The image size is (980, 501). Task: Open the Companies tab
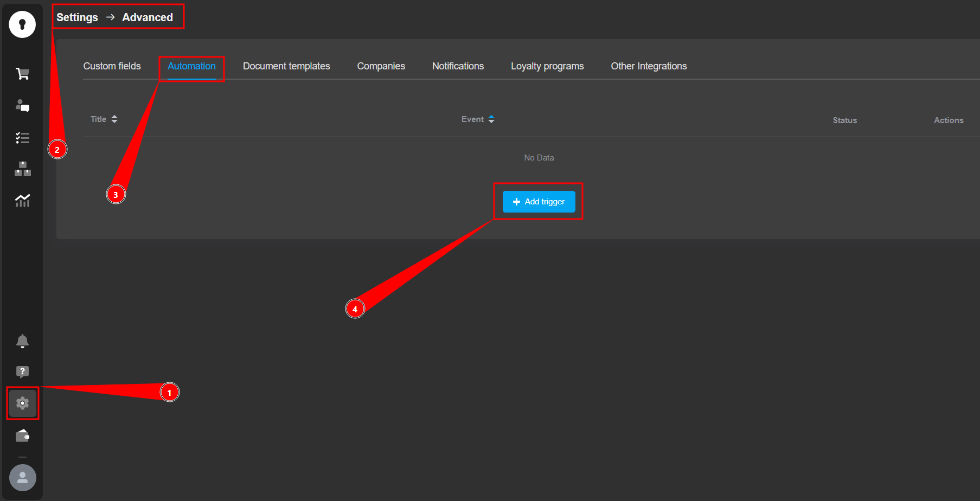point(381,66)
